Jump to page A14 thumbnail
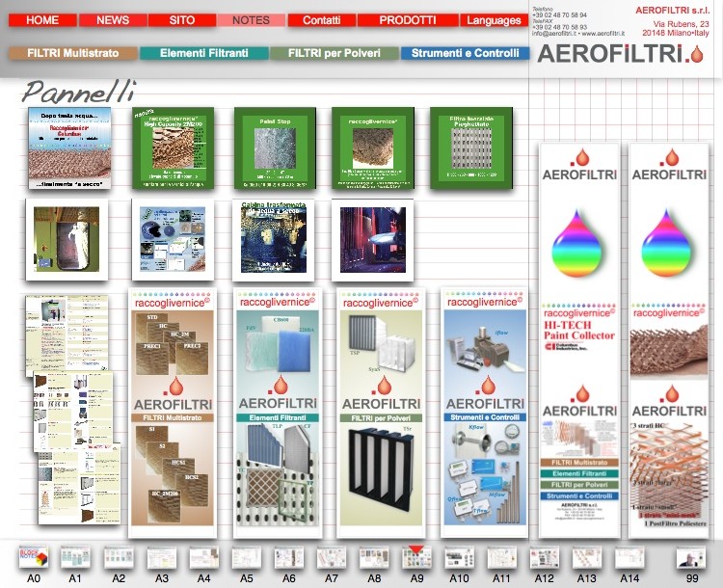This screenshot has height=588, width=723. tap(629, 557)
